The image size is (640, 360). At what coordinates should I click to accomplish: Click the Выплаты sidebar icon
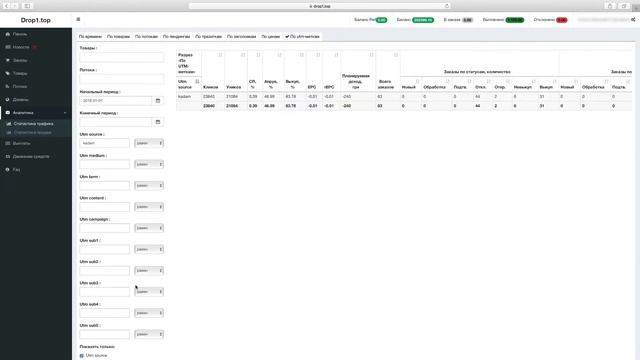click(7, 144)
